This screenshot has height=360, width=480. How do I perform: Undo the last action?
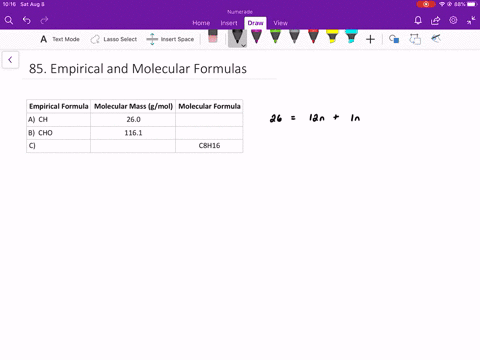tap(27, 20)
